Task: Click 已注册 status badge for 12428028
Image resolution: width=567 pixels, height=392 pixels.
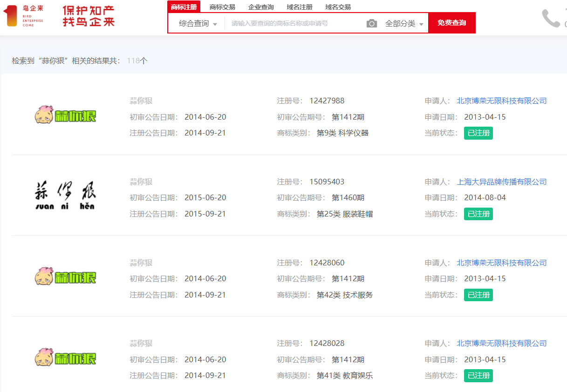Action: [x=478, y=376]
